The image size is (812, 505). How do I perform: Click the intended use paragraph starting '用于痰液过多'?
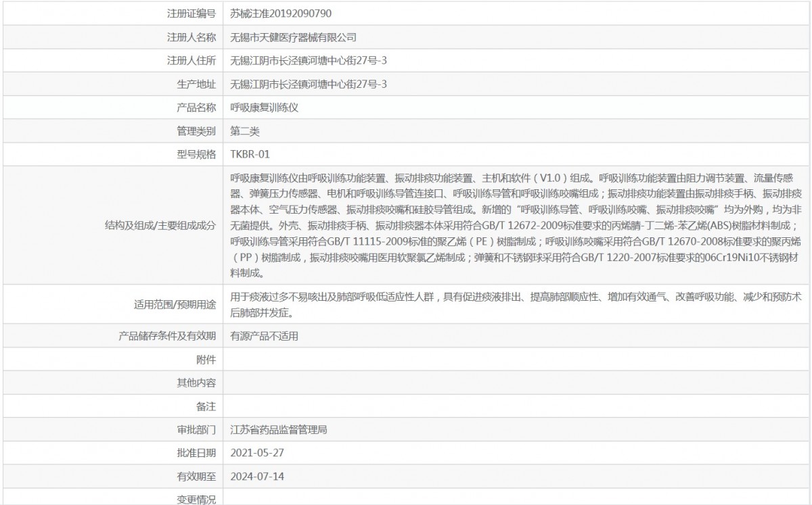(x=517, y=305)
